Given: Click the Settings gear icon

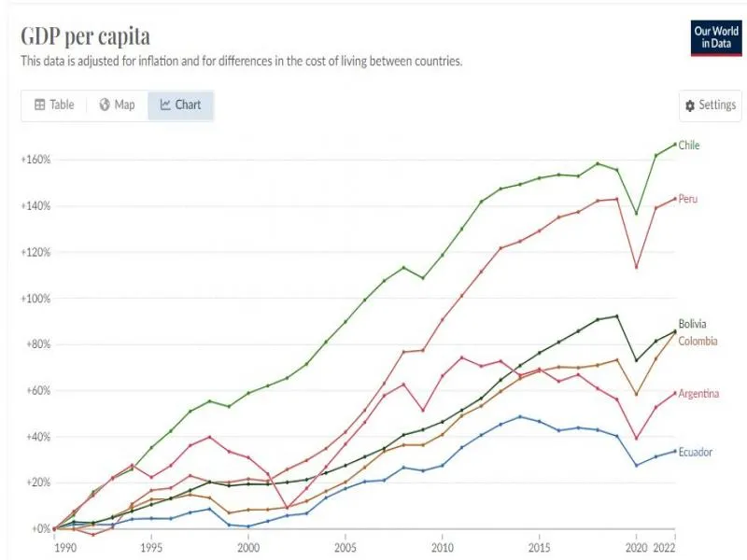Looking at the screenshot, I should click(690, 105).
